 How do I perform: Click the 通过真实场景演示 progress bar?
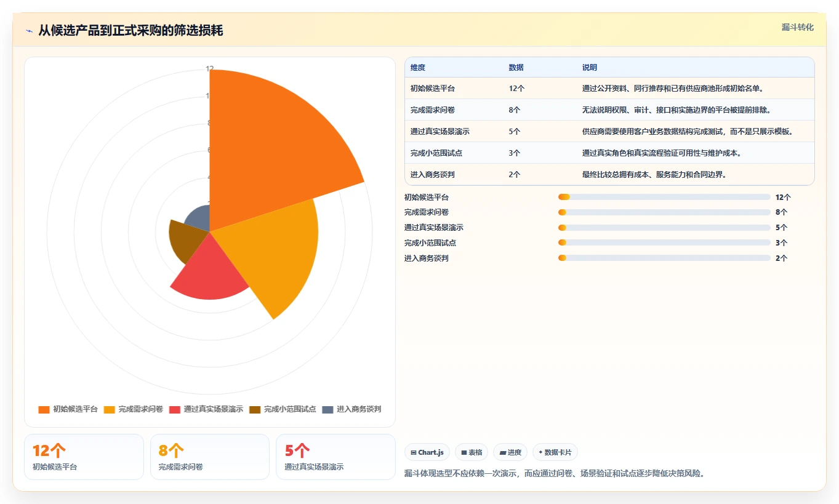[x=664, y=228]
